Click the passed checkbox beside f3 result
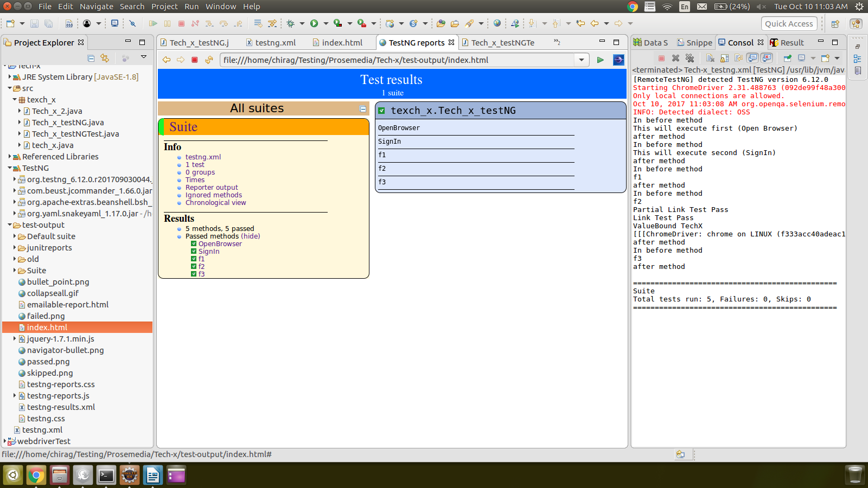The height and width of the screenshot is (488, 868). click(x=194, y=274)
